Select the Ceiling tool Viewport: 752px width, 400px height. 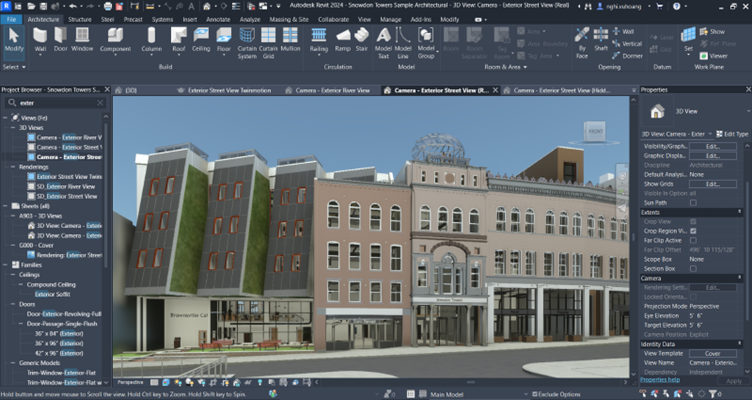click(x=201, y=39)
